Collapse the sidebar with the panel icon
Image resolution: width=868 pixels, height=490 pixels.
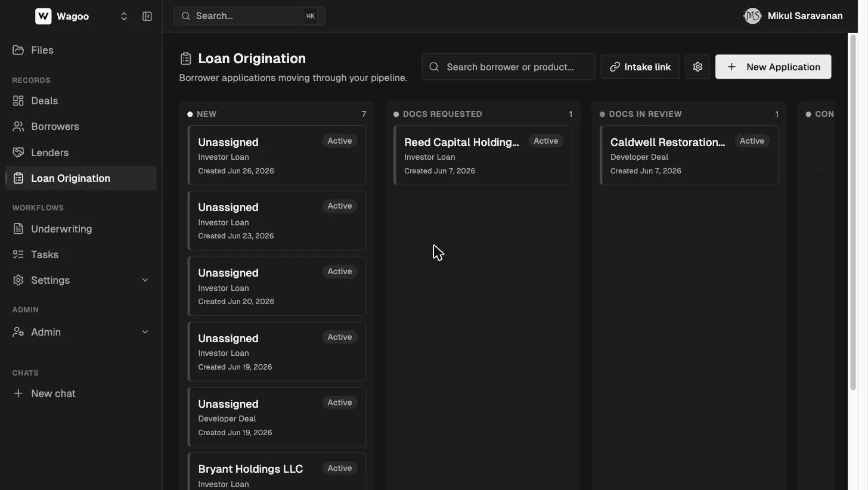(147, 16)
